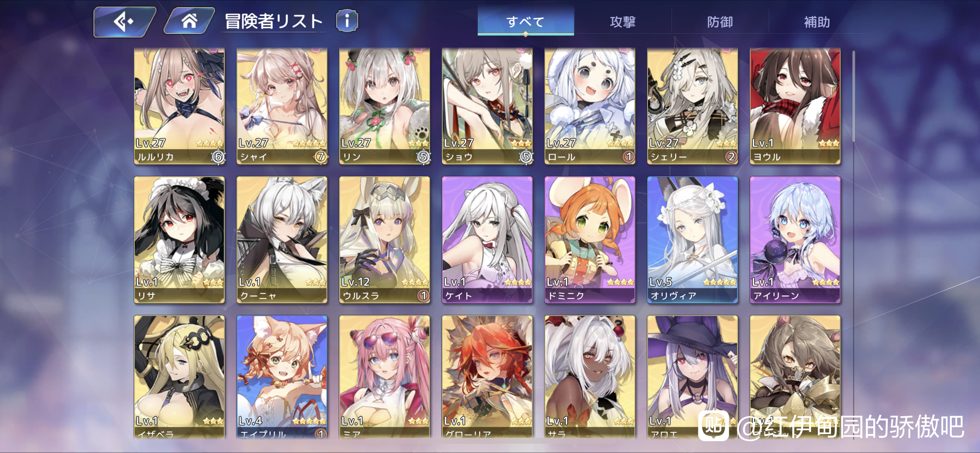Screen dimensions: 980x453
Task: Show the 補助 adventurers tab
Action: click(x=817, y=22)
